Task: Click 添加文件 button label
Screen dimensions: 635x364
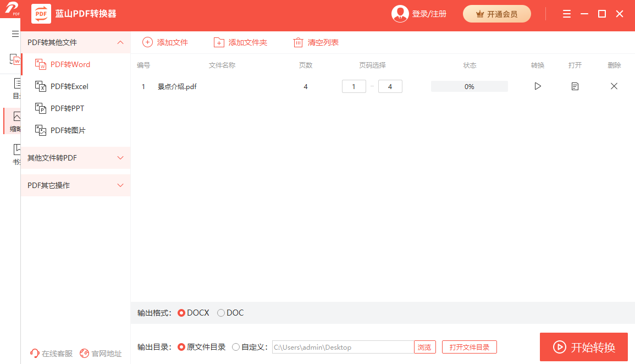Action: coord(173,42)
